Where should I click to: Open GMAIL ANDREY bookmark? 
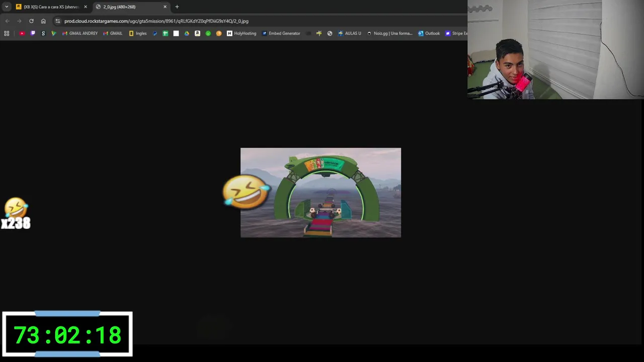click(x=80, y=33)
